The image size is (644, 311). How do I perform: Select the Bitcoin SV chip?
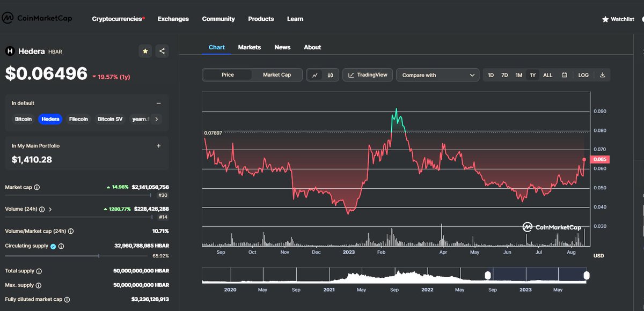coord(110,119)
